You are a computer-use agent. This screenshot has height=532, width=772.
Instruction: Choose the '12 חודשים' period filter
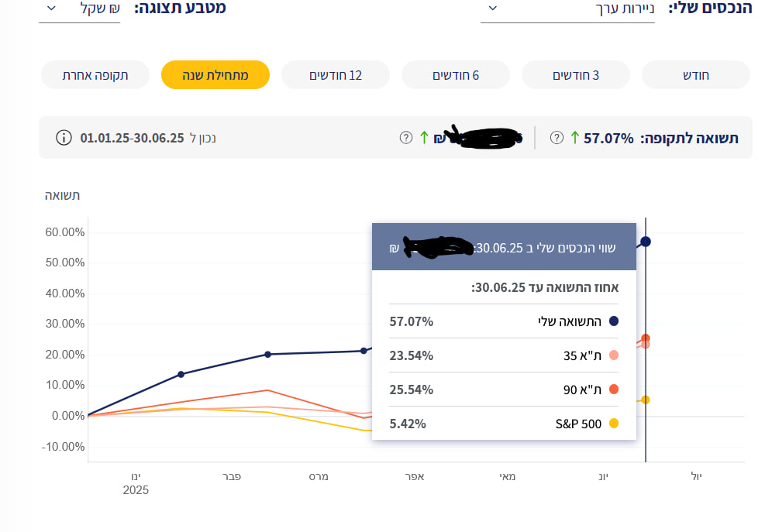[336, 75]
